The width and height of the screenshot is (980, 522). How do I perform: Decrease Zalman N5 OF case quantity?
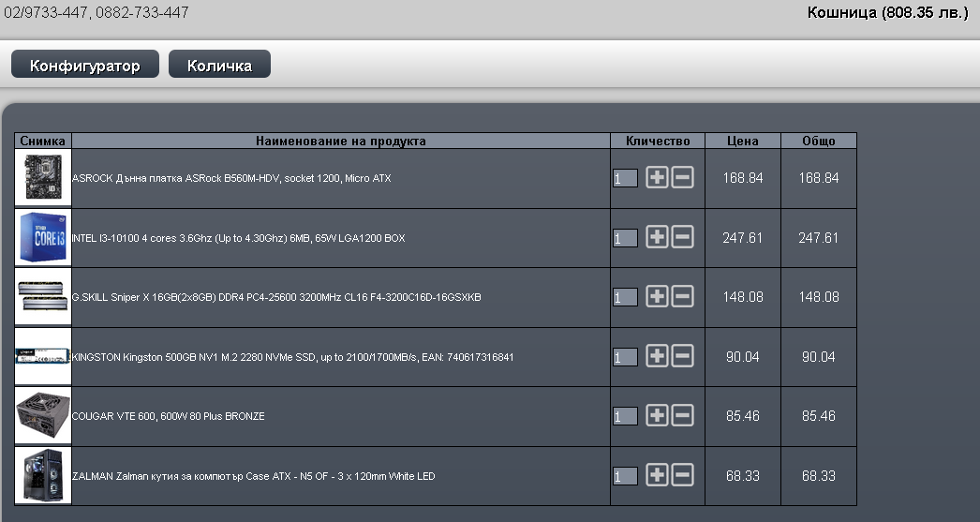click(682, 474)
